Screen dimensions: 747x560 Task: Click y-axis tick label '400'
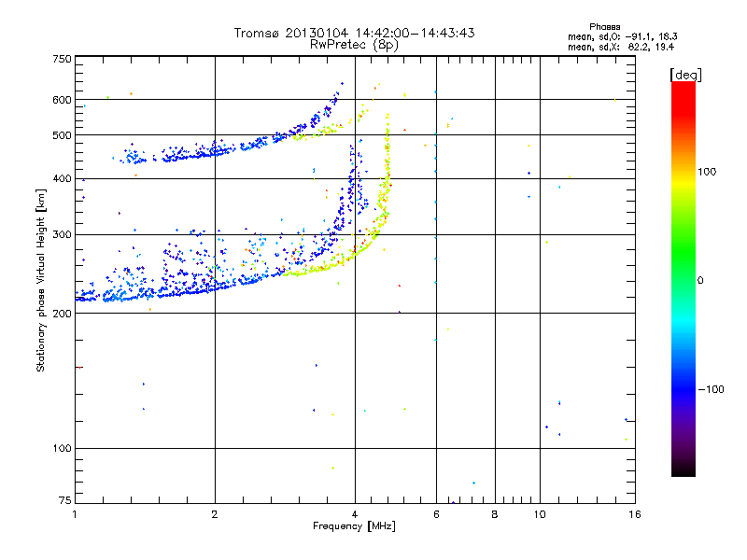pos(62,178)
